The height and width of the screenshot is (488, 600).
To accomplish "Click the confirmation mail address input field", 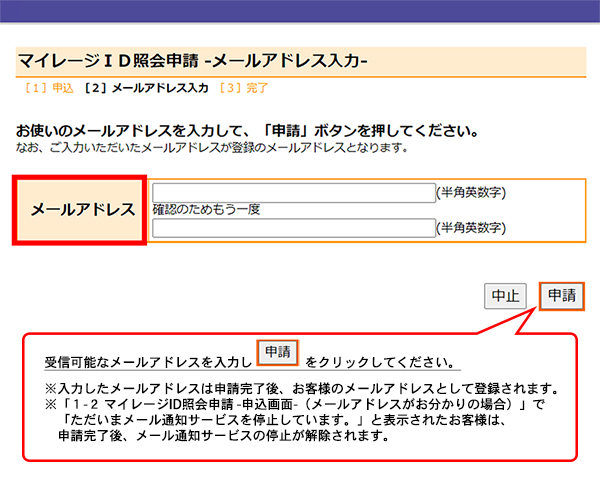I will tap(294, 228).
